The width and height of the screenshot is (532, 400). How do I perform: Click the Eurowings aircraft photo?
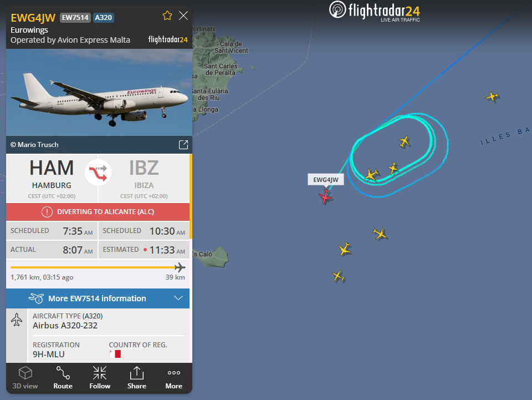click(x=99, y=92)
